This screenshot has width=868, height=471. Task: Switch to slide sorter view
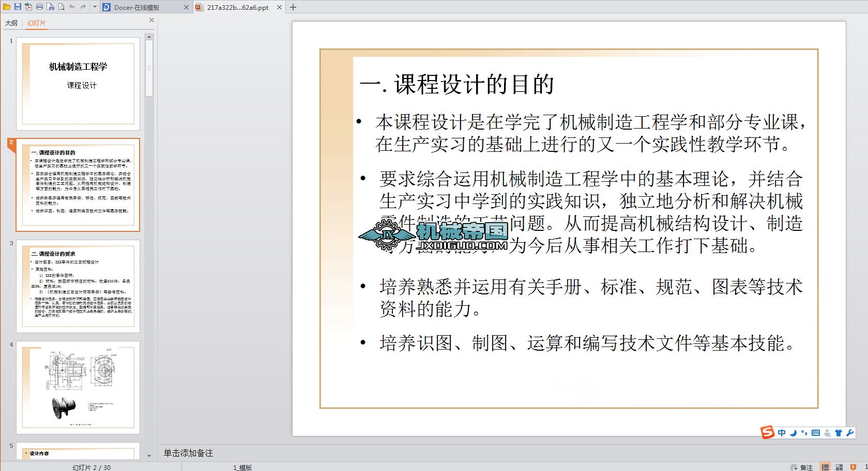pos(839,467)
